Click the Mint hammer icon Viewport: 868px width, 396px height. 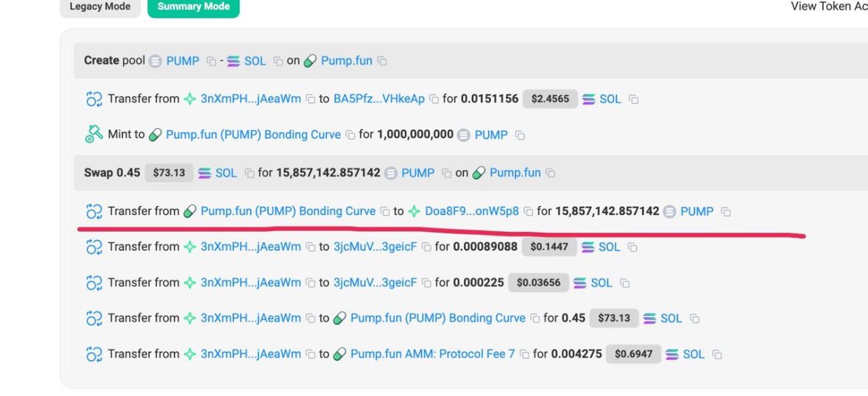94,135
